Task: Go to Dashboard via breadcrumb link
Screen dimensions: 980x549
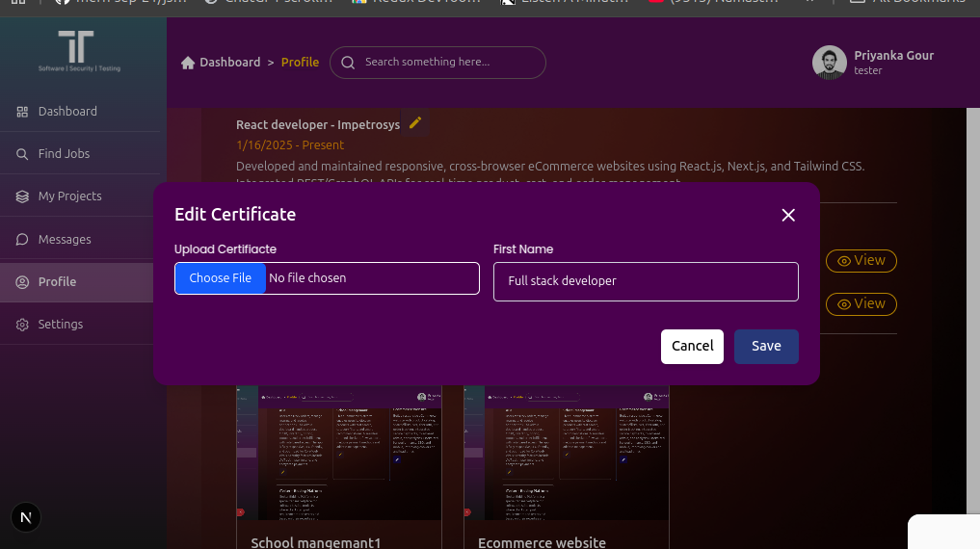Action: pos(229,63)
